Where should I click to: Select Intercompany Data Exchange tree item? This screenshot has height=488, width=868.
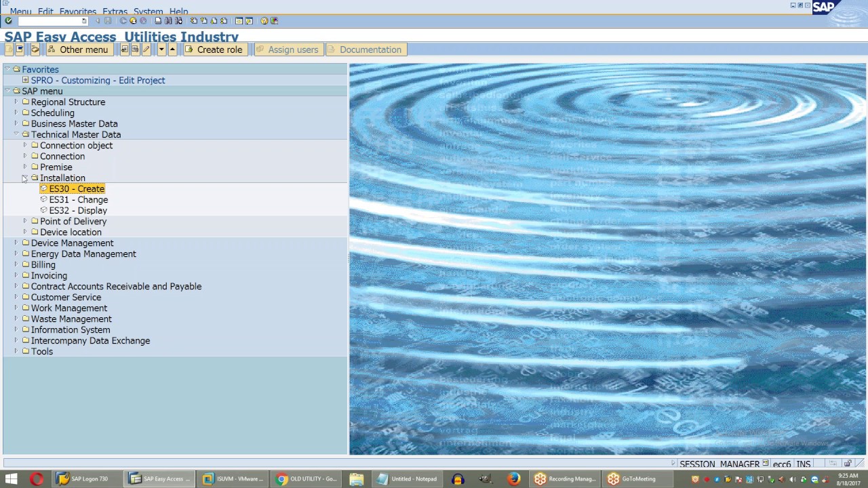click(x=90, y=340)
